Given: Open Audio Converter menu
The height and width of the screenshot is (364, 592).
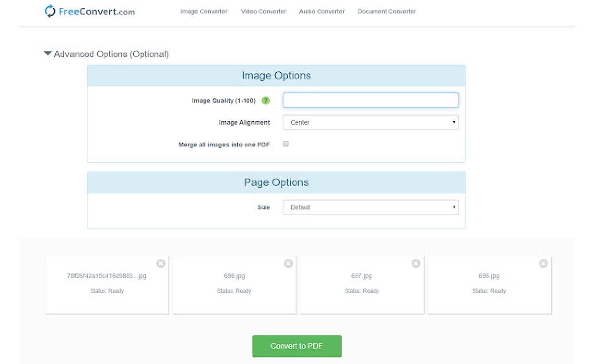Looking at the screenshot, I should click(x=322, y=12).
